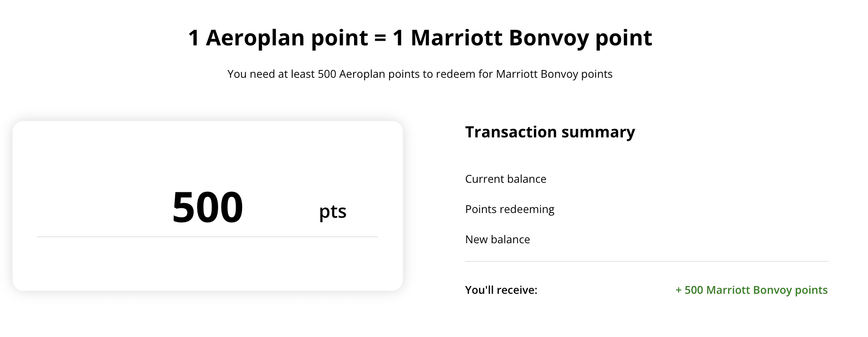Click the "You'll receive:" label
The image size is (868, 337).
501,290
